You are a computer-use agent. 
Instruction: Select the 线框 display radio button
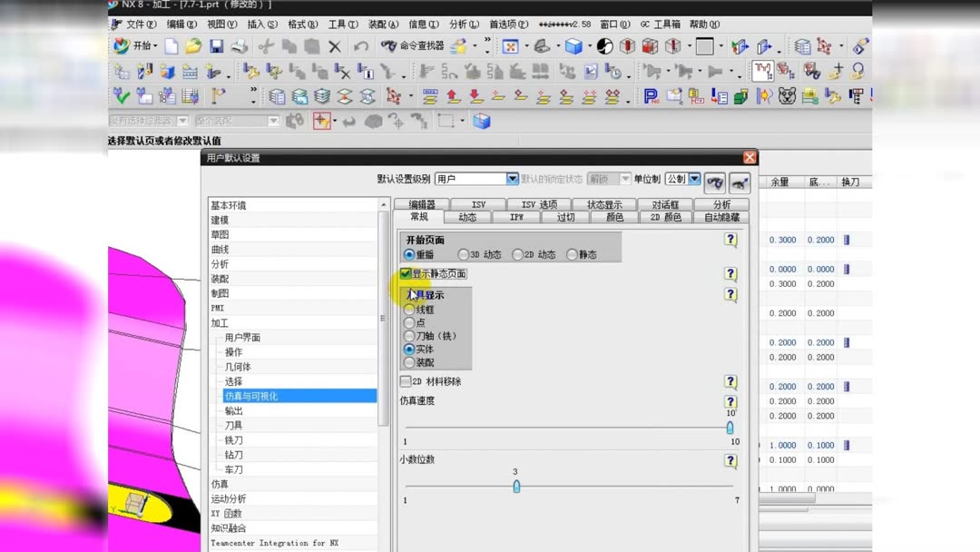[410, 309]
